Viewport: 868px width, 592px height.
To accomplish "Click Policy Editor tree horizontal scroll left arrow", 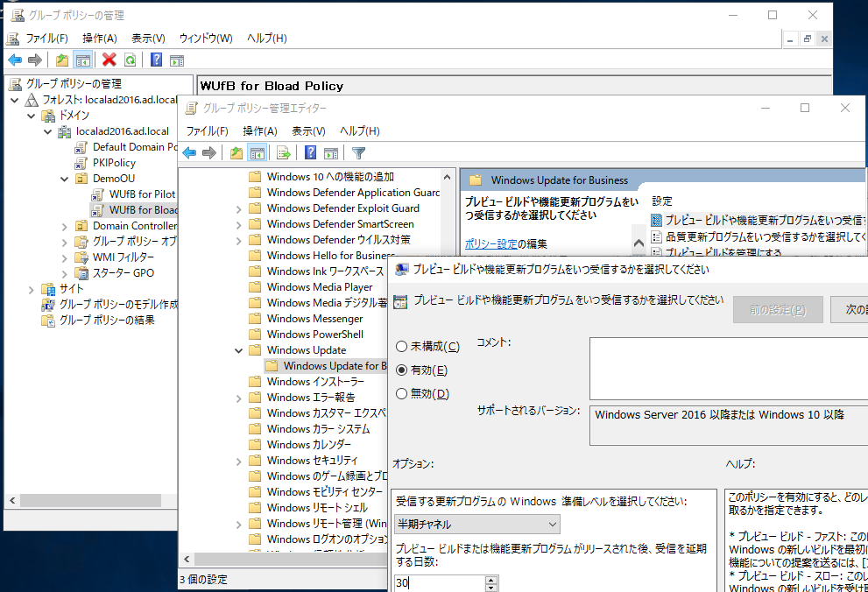I will 187,559.
